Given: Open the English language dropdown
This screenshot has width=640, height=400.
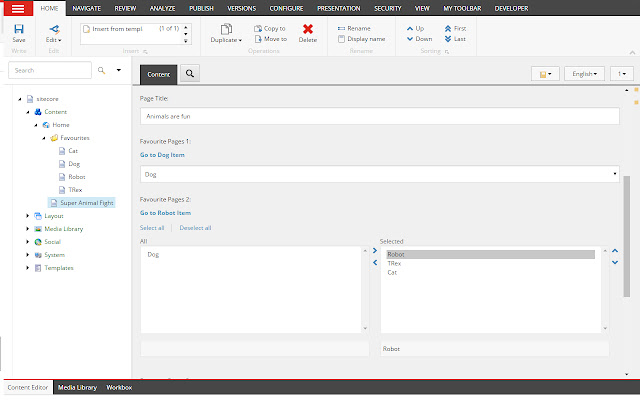Looking at the screenshot, I should (586, 74).
